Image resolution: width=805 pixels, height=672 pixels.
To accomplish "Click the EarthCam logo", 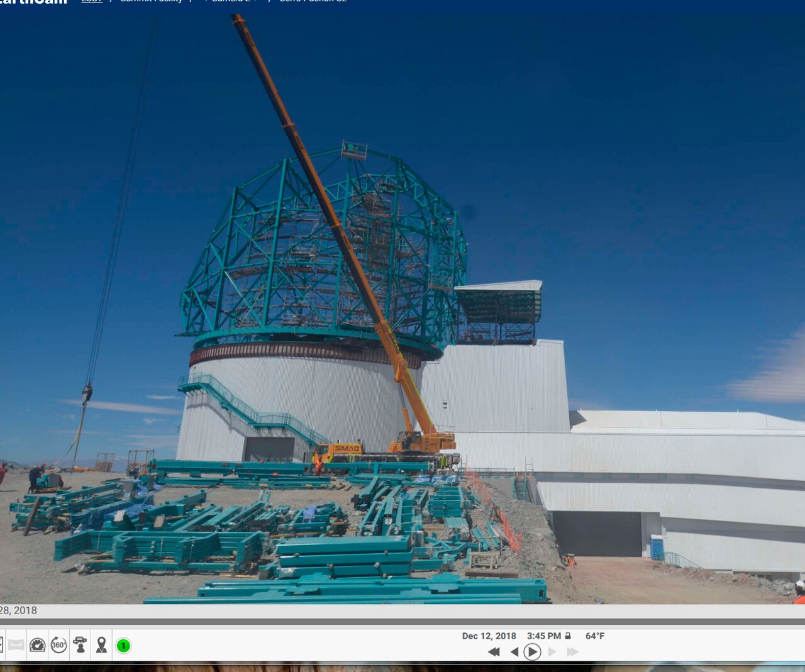I will (x=35, y=3).
